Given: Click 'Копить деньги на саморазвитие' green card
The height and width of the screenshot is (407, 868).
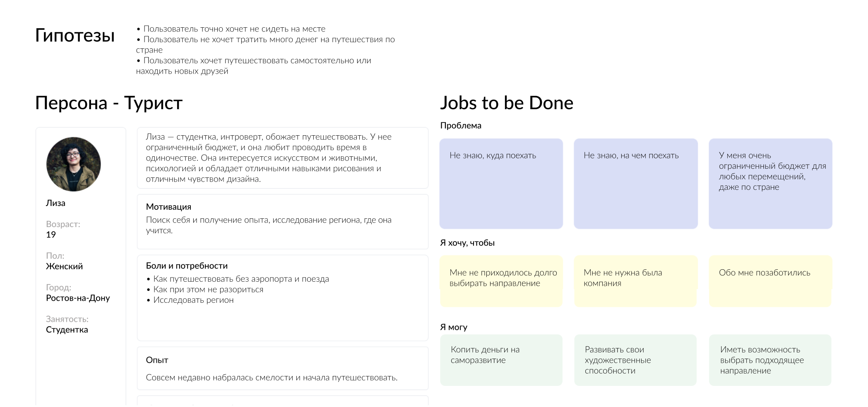Looking at the screenshot, I should tap(501, 360).
